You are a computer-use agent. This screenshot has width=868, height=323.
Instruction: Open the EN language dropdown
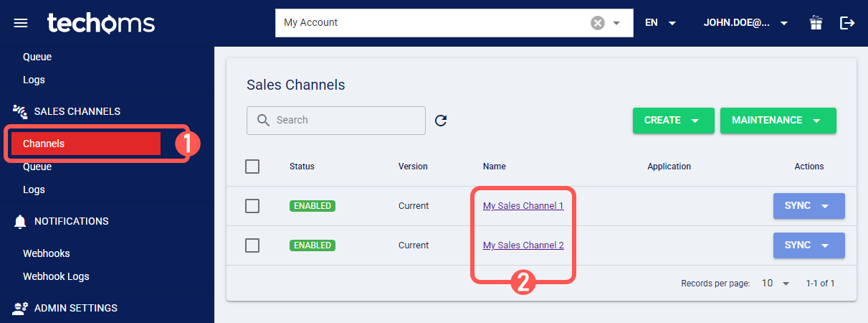coord(660,23)
